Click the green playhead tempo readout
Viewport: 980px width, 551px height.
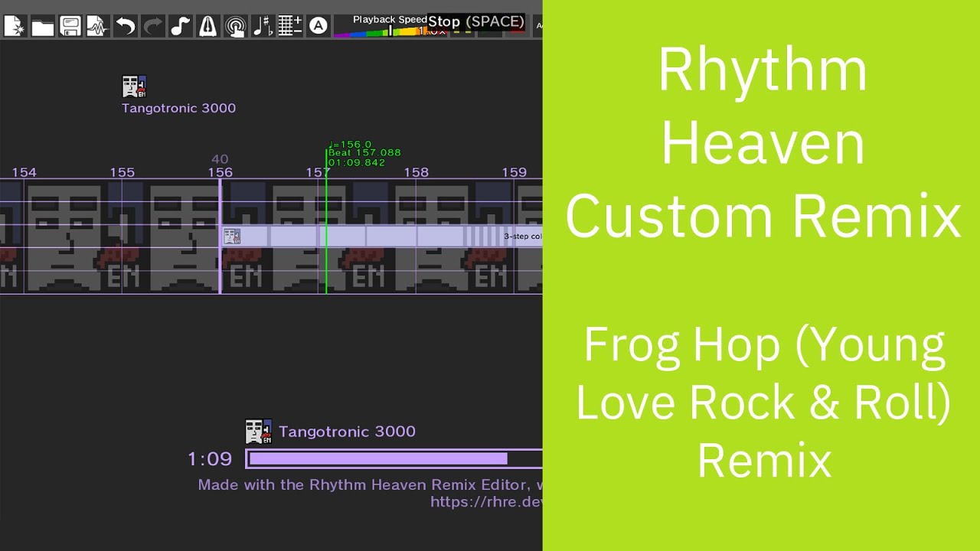point(364,153)
